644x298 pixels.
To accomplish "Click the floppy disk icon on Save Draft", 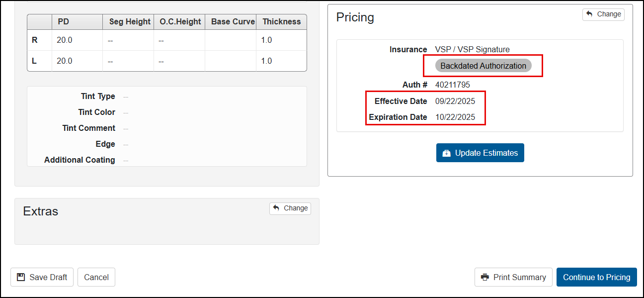I will tap(21, 277).
